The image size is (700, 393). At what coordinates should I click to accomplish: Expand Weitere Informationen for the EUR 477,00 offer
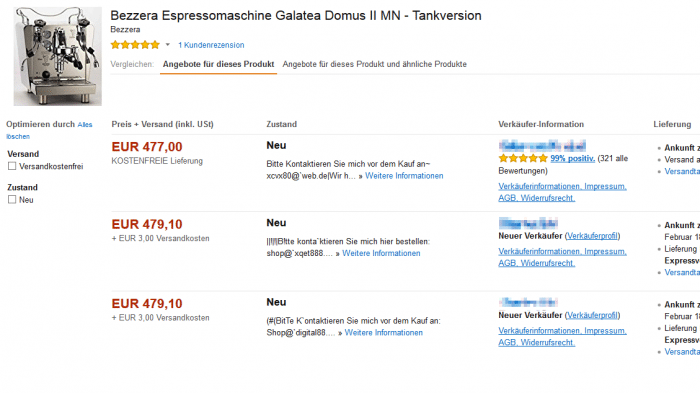click(x=404, y=176)
